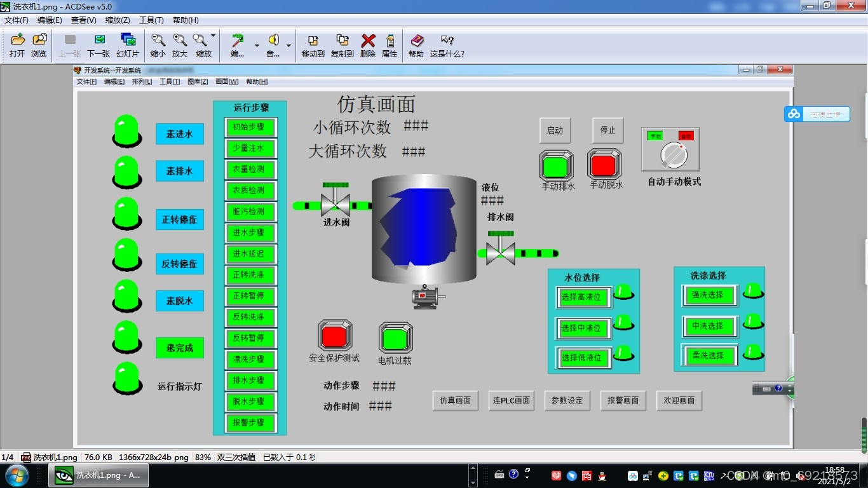The image size is (868, 488).
Task: Click the 83% zoom value in the status bar
Action: tap(203, 457)
